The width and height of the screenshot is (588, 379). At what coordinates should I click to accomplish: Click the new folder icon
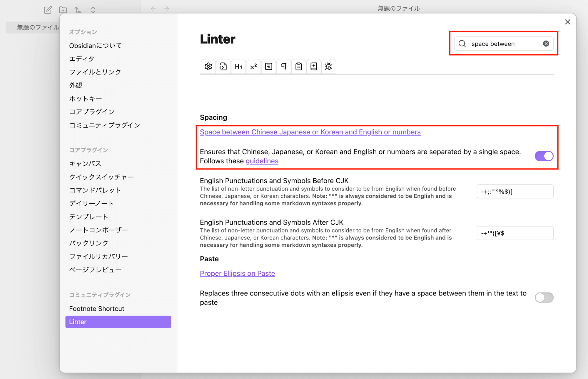63,10
